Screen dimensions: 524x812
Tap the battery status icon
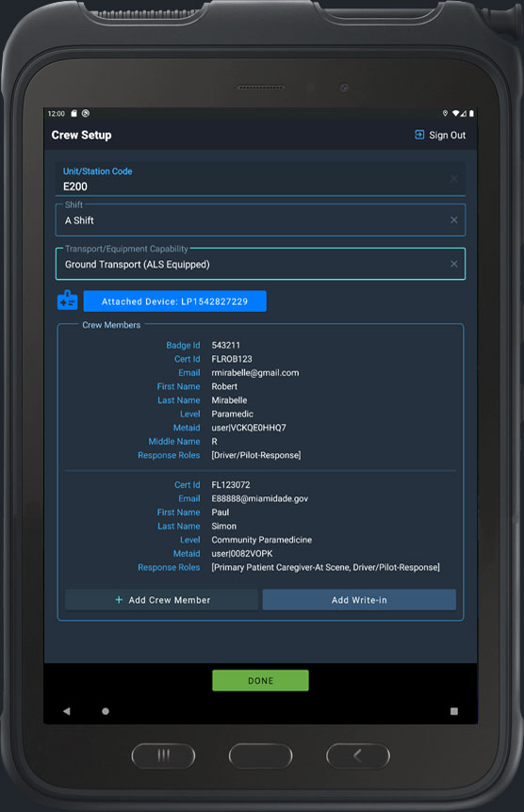[x=471, y=113]
